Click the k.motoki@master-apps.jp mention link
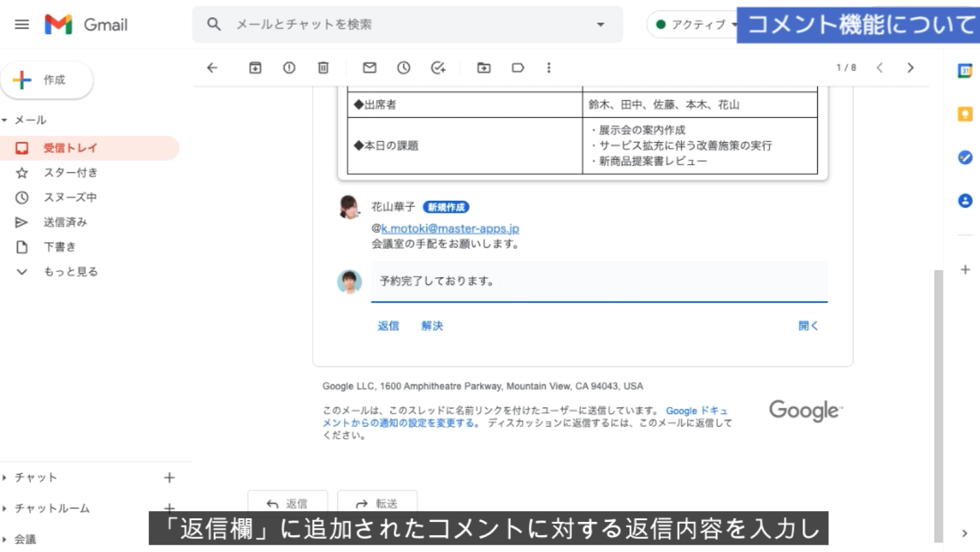 pyautogui.click(x=450, y=228)
